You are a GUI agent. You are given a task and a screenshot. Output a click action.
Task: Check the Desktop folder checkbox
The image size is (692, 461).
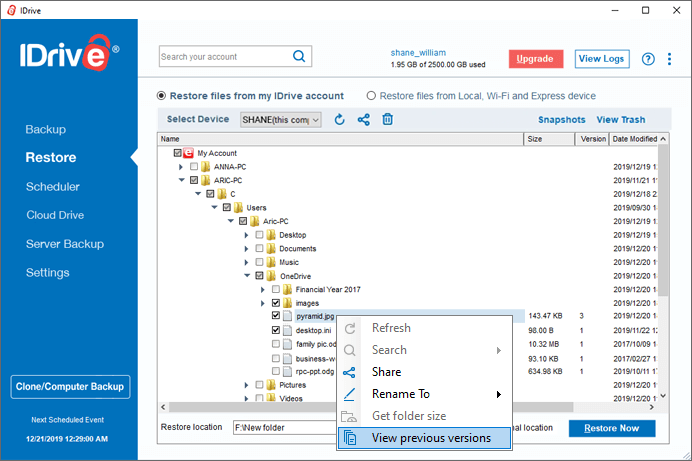[x=260, y=235]
